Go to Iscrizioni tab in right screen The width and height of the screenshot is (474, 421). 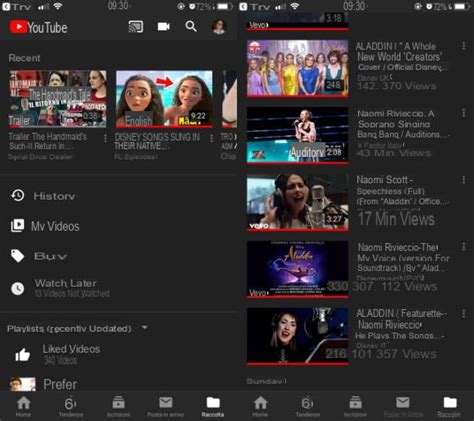[355, 407]
